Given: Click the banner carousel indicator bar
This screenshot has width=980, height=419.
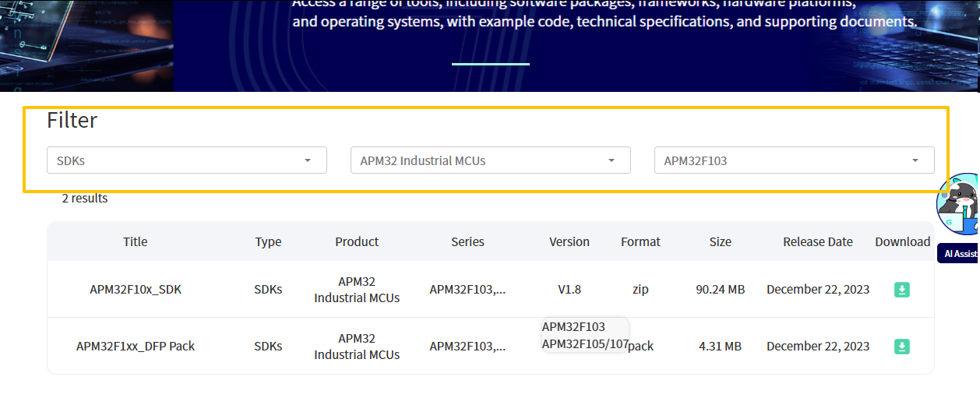Looking at the screenshot, I should [x=490, y=64].
